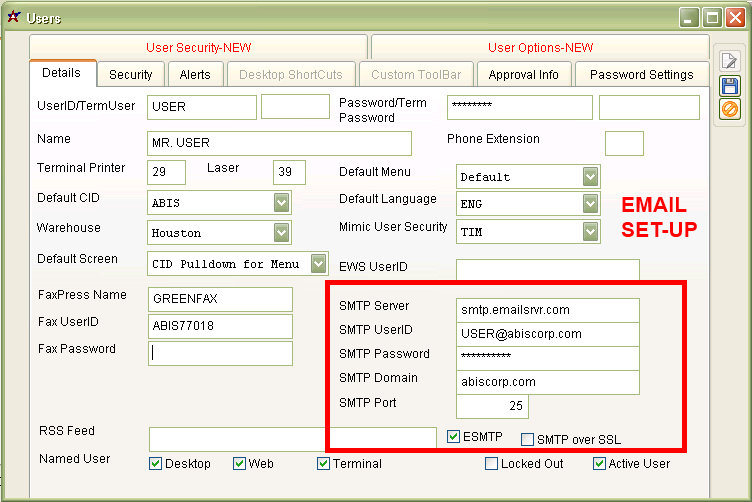Uncheck the Active User checkbox
Viewport: 752px width, 502px height.
[x=599, y=464]
